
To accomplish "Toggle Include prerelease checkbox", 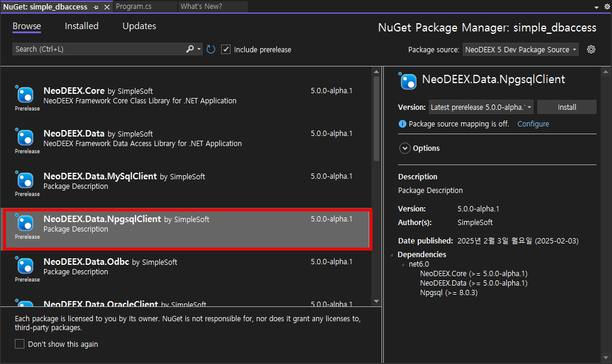I will pyautogui.click(x=226, y=49).
